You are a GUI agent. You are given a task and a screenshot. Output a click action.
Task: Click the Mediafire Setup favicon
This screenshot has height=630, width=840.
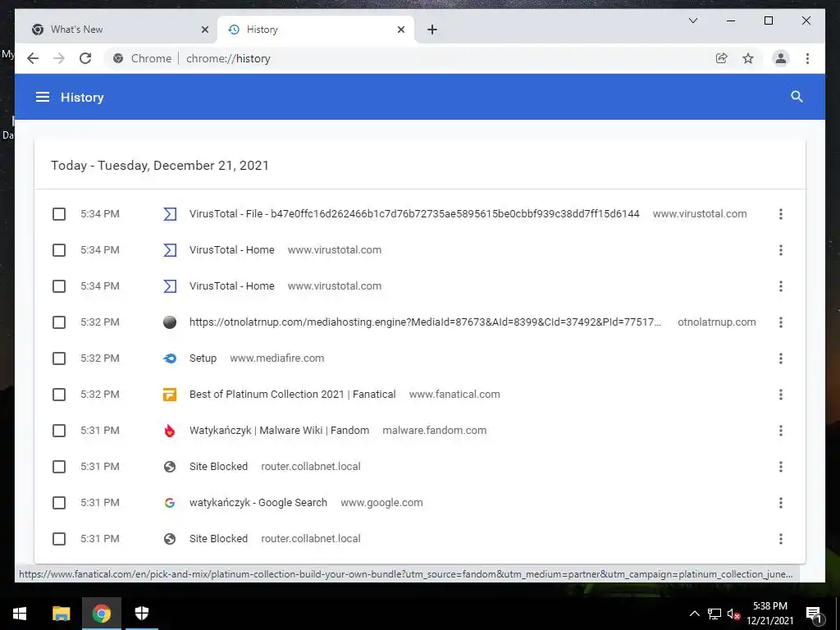170,358
